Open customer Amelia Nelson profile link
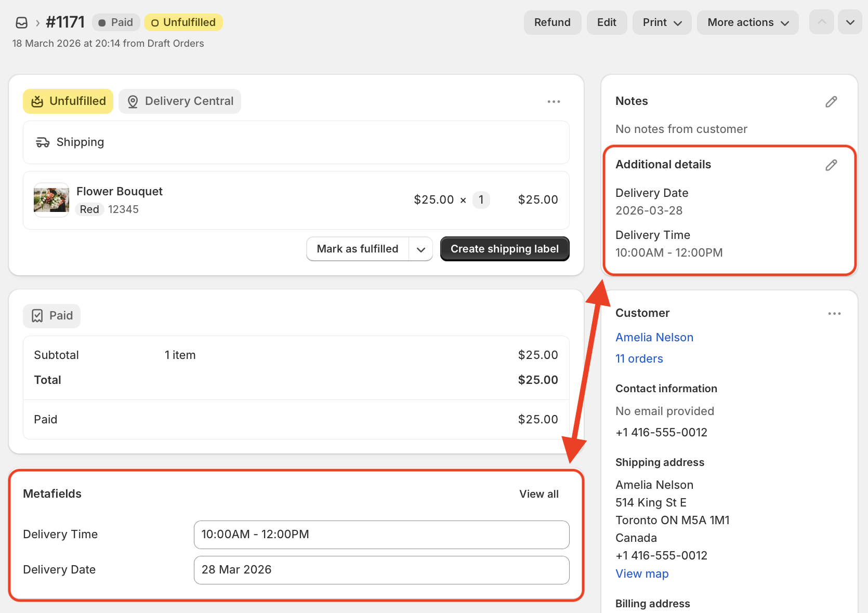The width and height of the screenshot is (868, 613). pyautogui.click(x=654, y=337)
